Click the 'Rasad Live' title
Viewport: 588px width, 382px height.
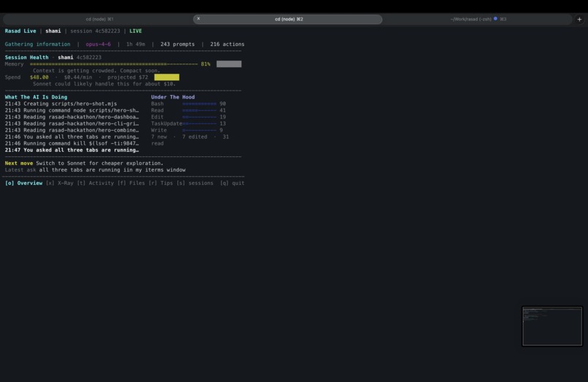20,31
